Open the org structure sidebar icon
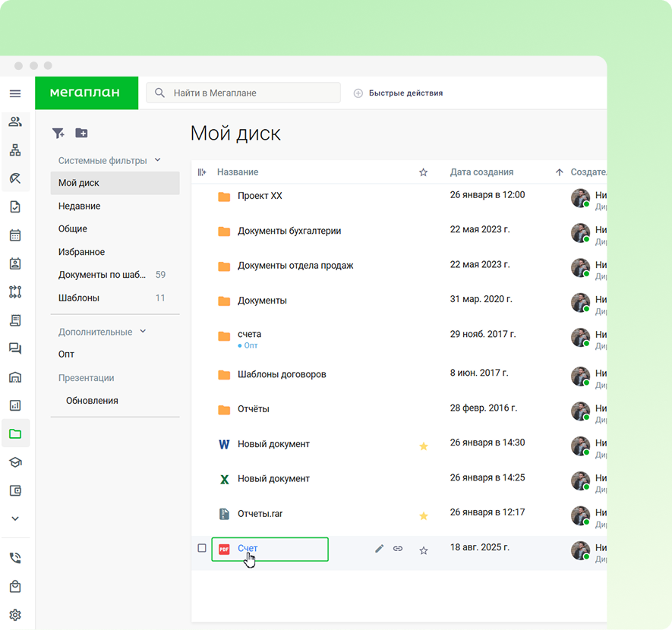 point(15,150)
